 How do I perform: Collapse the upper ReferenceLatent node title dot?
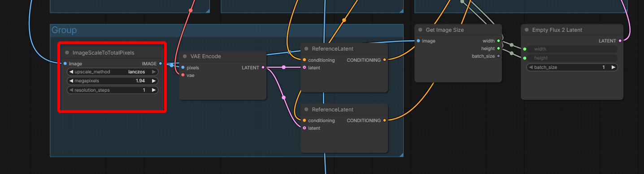[x=306, y=49]
